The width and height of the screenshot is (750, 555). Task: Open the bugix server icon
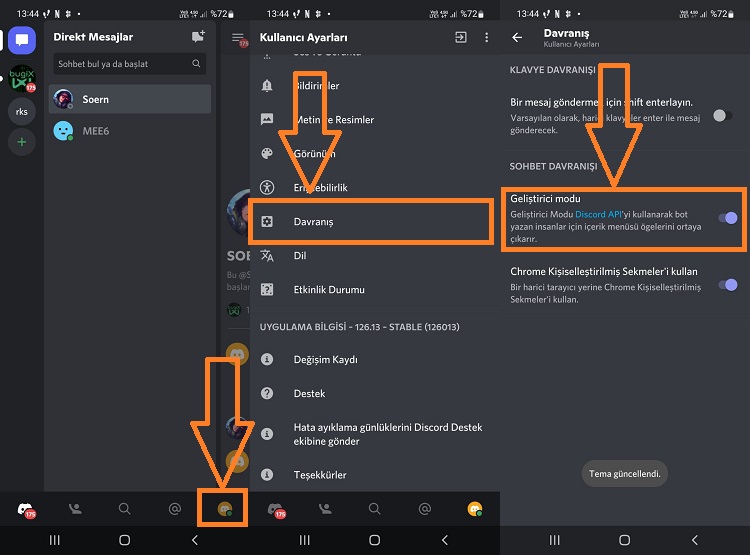coord(22,78)
